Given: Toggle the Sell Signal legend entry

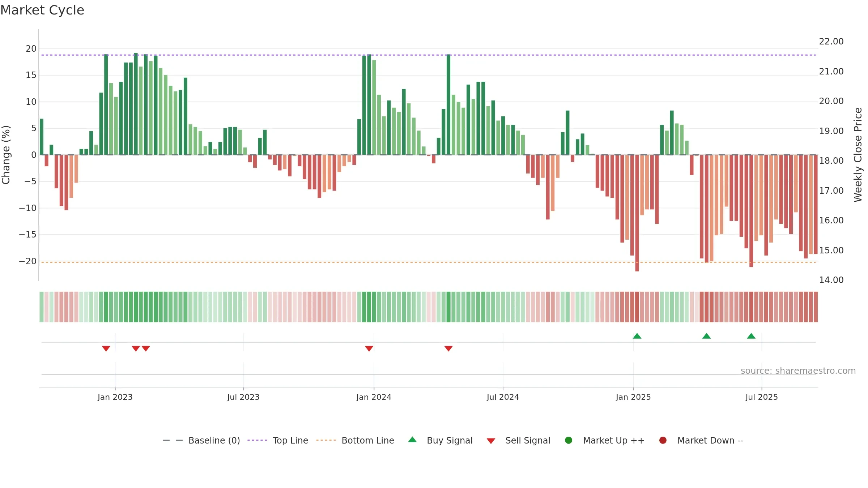Looking at the screenshot, I should [518, 440].
